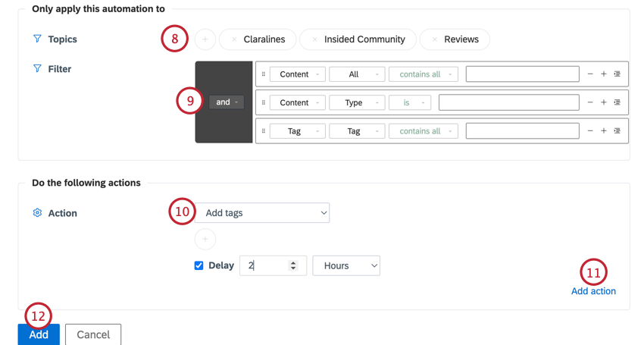Viewport: 644px width, 345px height.
Task: Delete the first filter row with minus icon
Action: (590, 74)
